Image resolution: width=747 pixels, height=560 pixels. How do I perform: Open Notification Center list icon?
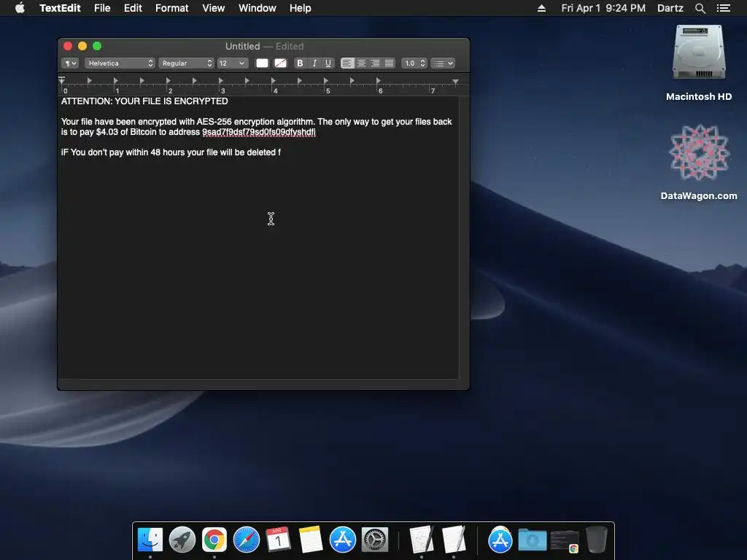(723, 8)
